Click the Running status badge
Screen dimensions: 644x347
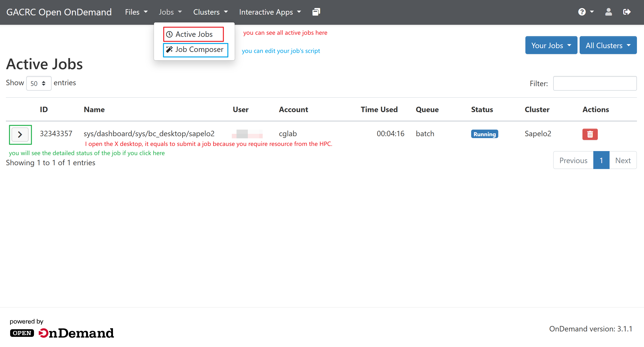point(484,134)
